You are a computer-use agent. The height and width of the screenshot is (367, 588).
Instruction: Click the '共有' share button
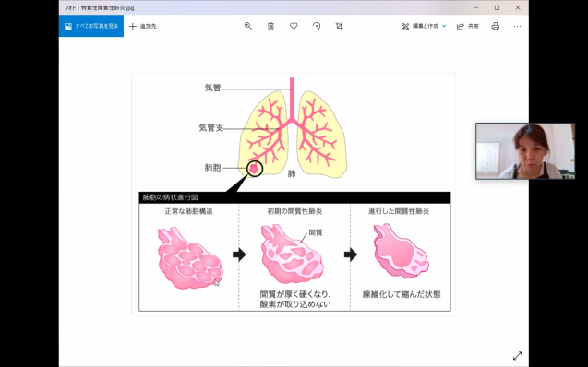click(x=468, y=26)
